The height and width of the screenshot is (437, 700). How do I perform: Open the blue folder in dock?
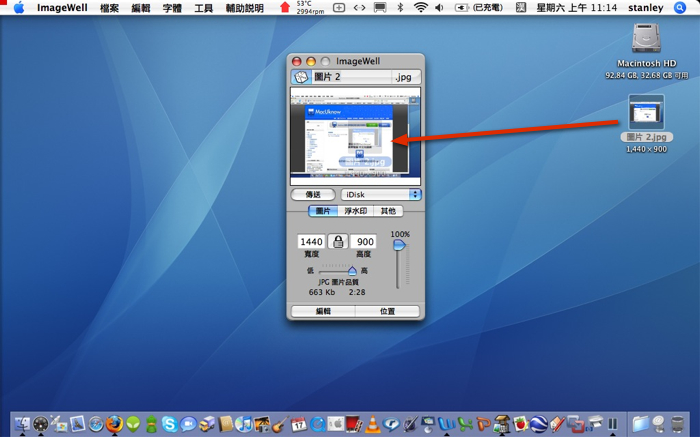click(x=640, y=423)
